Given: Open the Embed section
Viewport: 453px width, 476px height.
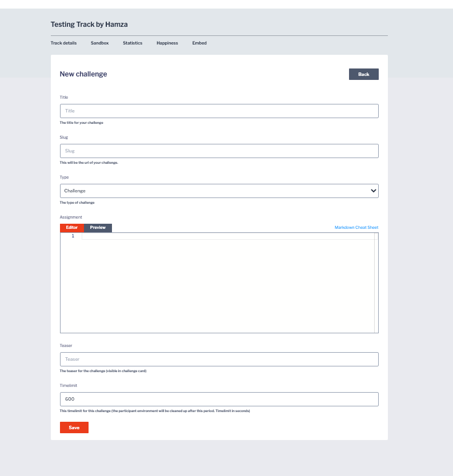Looking at the screenshot, I should (x=199, y=43).
